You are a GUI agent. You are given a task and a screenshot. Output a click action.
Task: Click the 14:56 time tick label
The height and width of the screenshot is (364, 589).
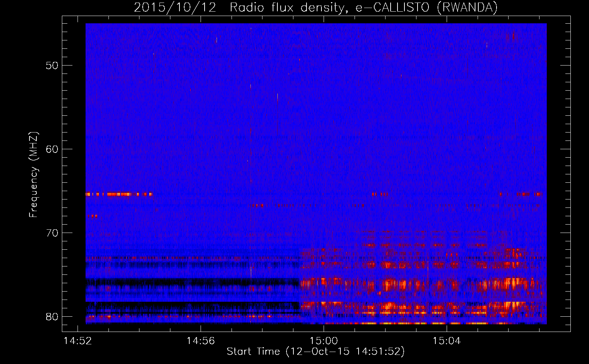201,341
